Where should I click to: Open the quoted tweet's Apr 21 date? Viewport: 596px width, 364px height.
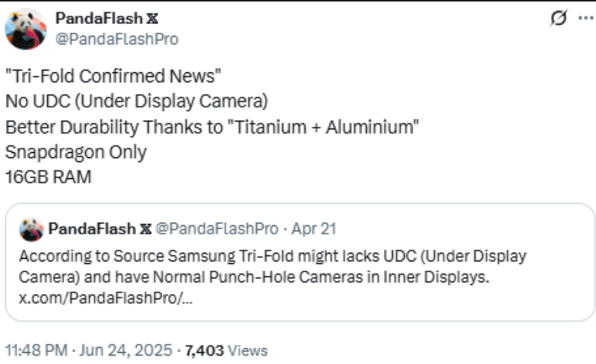coord(314,228)
